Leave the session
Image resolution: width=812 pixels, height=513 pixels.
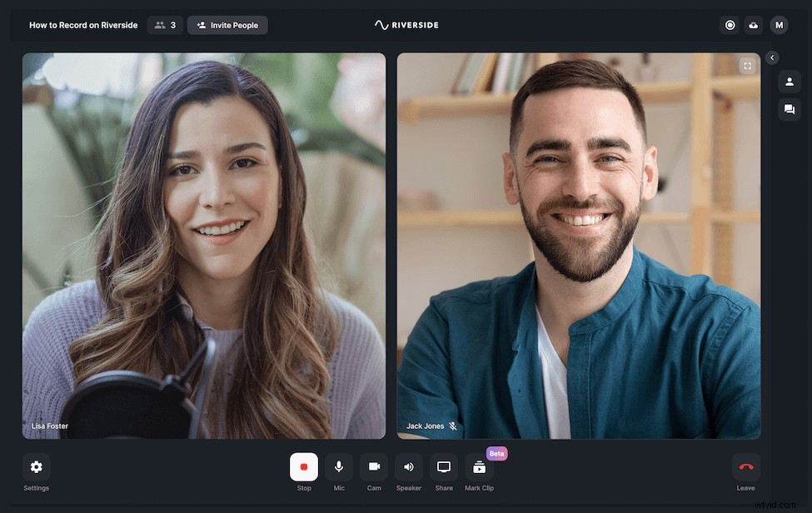tap(745, 467)
